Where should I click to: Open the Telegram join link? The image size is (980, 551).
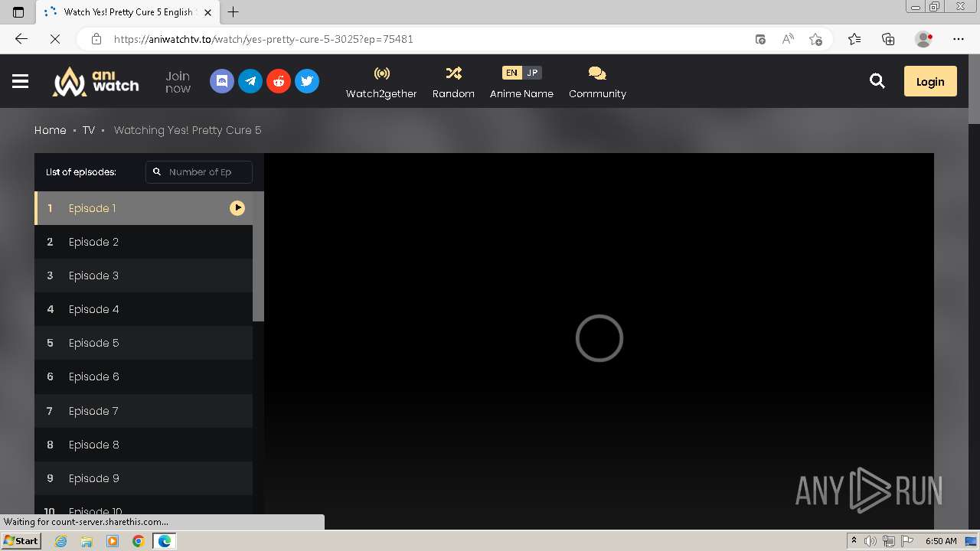coord(250,81)
